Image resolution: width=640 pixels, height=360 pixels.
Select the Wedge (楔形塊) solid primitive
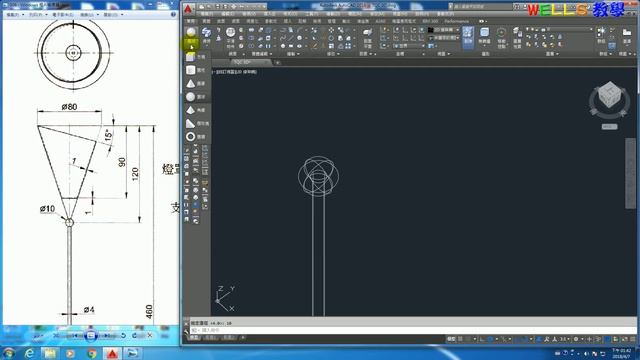click(197, 123)
